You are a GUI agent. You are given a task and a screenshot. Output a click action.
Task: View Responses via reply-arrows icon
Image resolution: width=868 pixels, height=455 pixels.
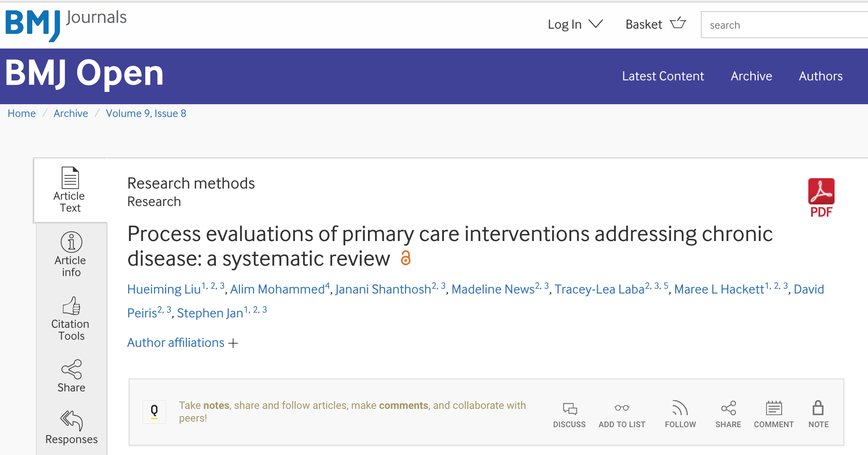point(71,421)
